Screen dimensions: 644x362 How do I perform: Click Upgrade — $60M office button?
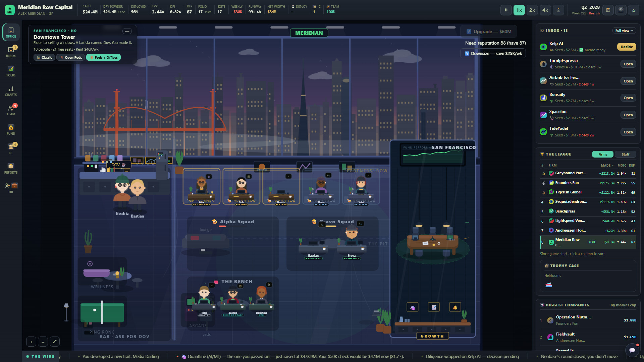point(489,32)
